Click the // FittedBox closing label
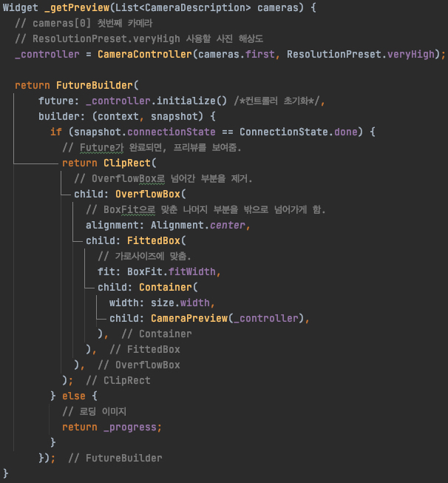The image size is (448, 483). pos(145,349)
